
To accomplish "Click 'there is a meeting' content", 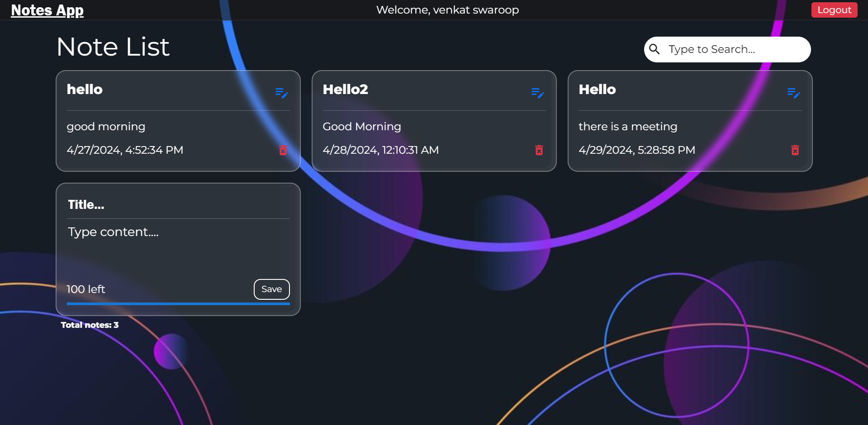I will [x=628, y=127].
